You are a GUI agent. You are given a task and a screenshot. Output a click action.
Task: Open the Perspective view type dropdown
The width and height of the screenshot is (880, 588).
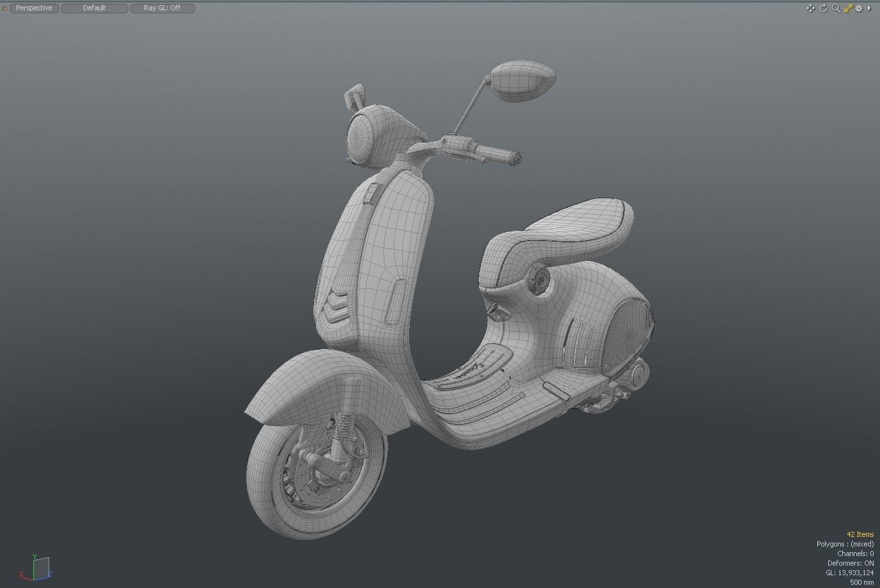pos(35,8)
